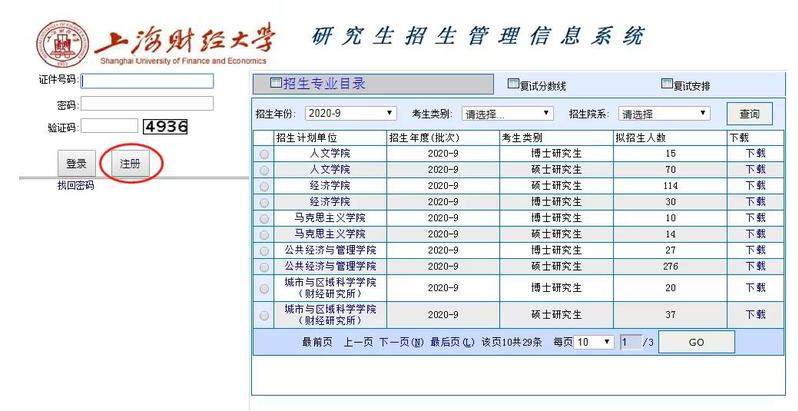The image size is (798, 411).
Task: Select radio button for 公共经济与管理学院 硕士研究生 row
Action: coord(264,266)
